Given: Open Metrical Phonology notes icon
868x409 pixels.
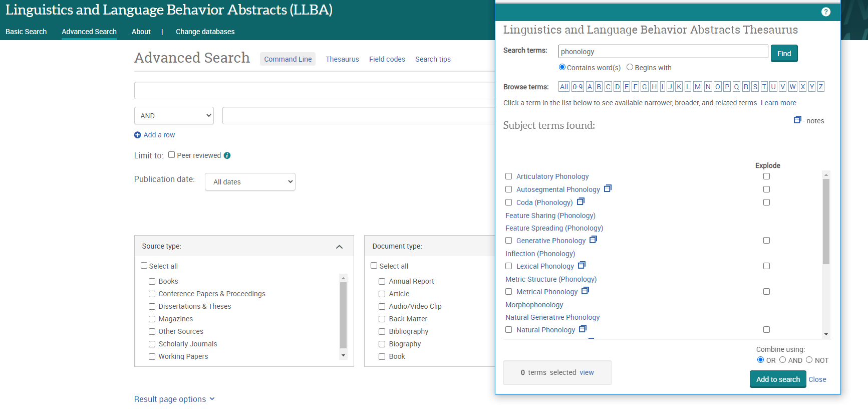Looking at the screenshot, I should pos(585,291).
